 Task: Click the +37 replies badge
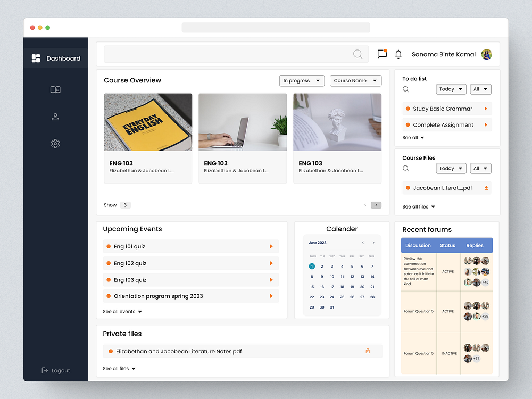tap(477, 358)
